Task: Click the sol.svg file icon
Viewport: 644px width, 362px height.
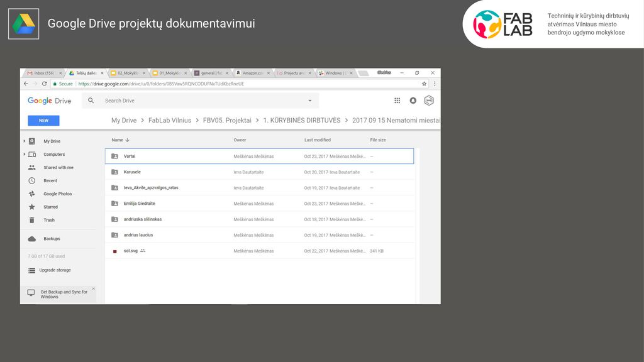Action: [x=114, y=251]
